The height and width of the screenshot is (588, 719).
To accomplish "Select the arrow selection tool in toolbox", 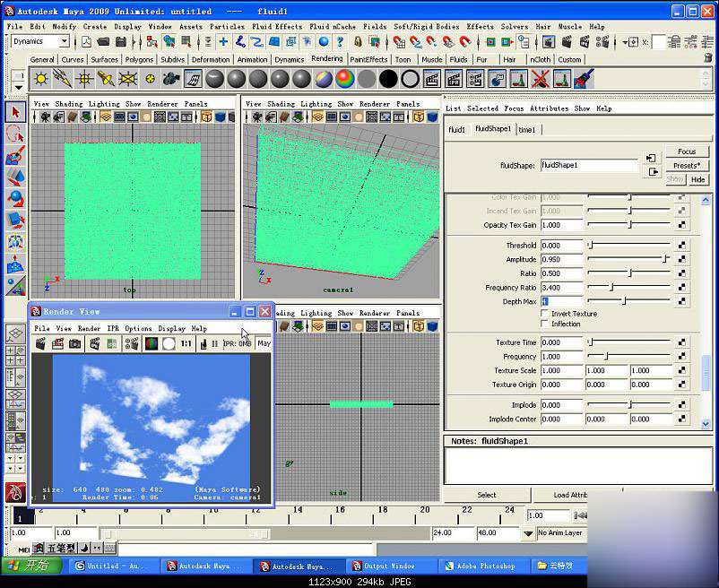I will (x=15, y=112).
